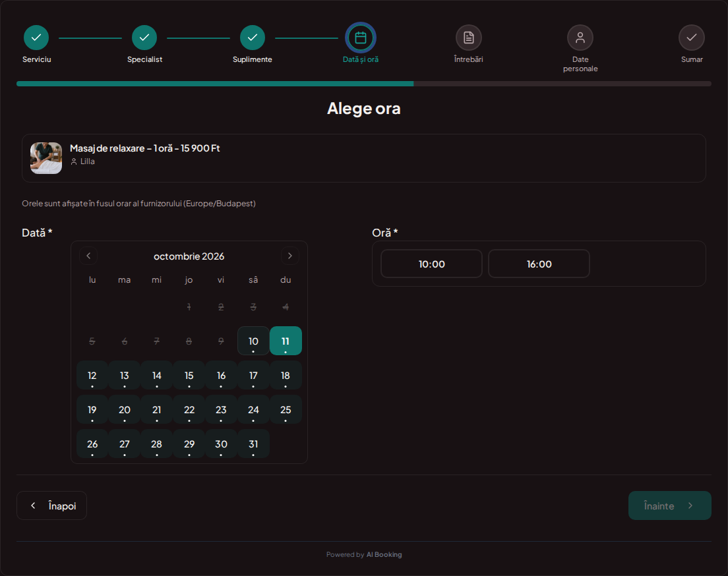Pick Sunday October 25
The width and height of the screenshot is (728, 576).
click(286, 410)
